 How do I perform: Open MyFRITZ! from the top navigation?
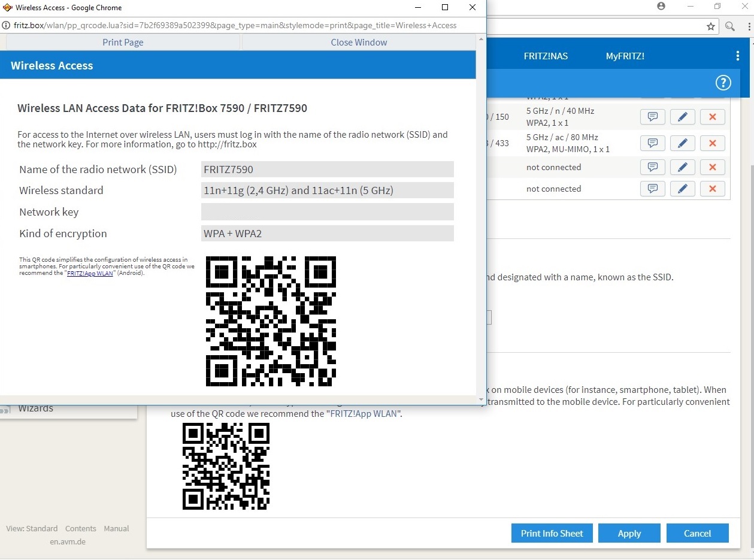pyautogui.click(x=625, y=56)
